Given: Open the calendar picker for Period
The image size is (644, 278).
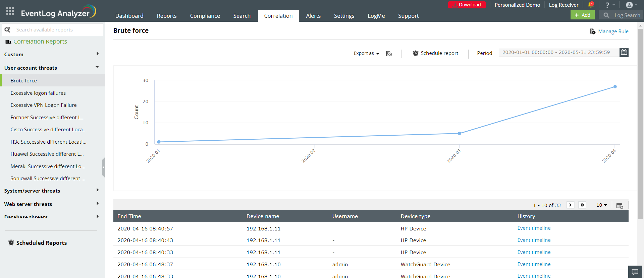Looking at the screenshot, I should pyautogui.click(x=624, y=52).
